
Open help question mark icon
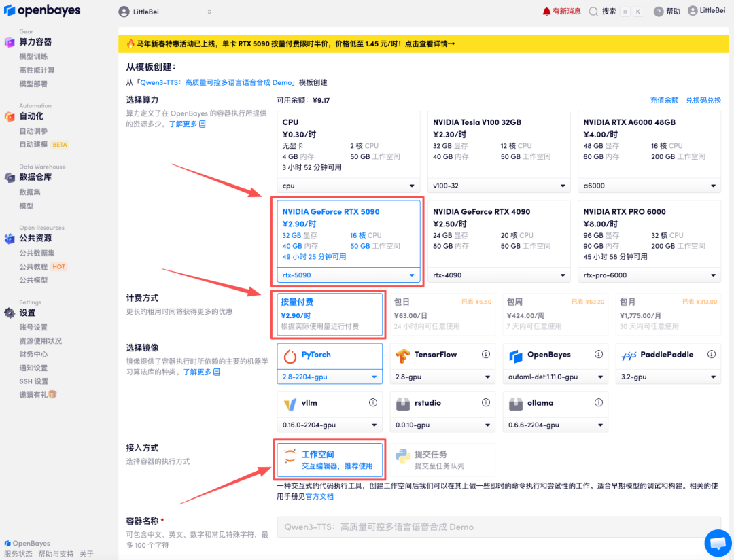click(658, 12)
